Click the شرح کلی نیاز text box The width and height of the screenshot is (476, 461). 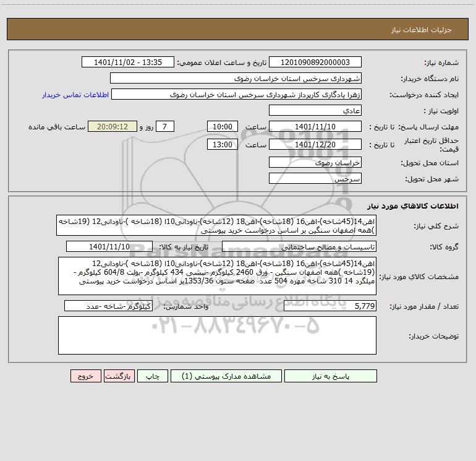pyautogui.click(x=216, y=225)
